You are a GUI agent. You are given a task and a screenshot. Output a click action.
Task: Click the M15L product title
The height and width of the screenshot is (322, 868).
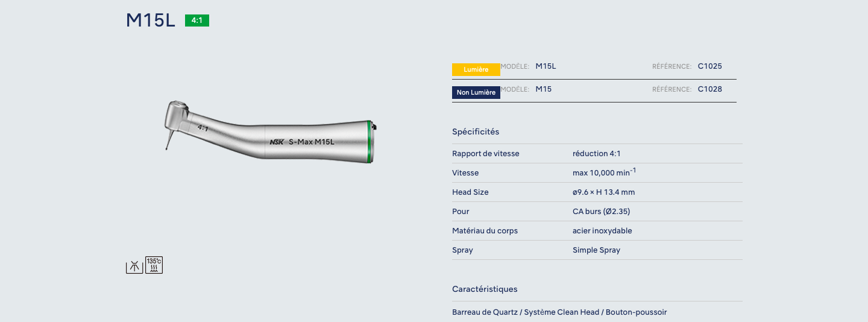[151, 21]
